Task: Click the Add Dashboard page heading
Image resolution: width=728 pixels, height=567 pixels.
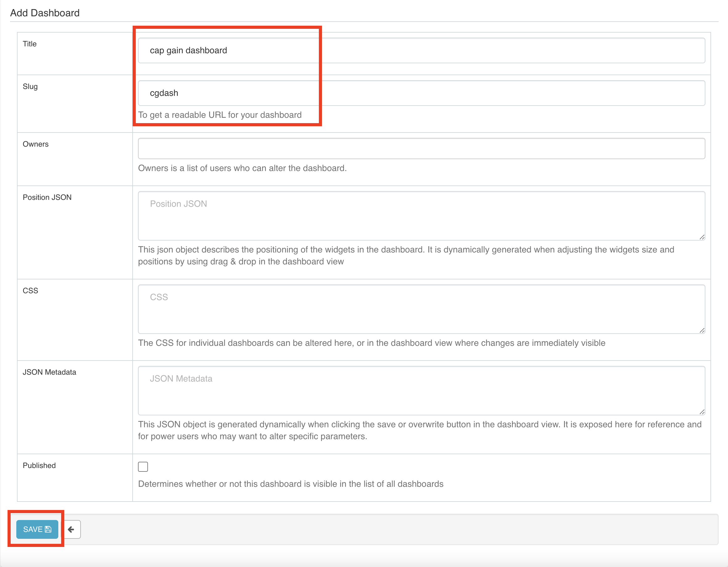Action: click(x=45, y=13)
